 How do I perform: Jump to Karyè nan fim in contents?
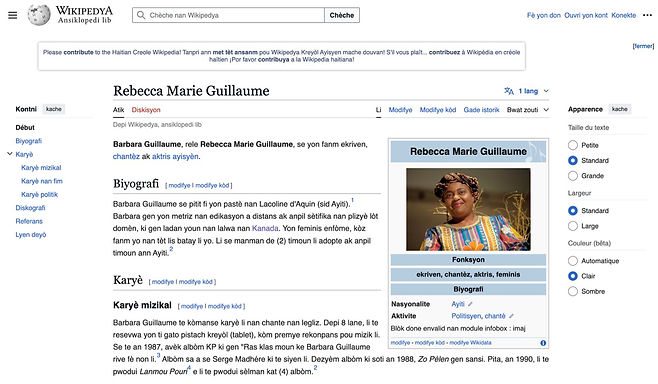(x=42, y=181)
